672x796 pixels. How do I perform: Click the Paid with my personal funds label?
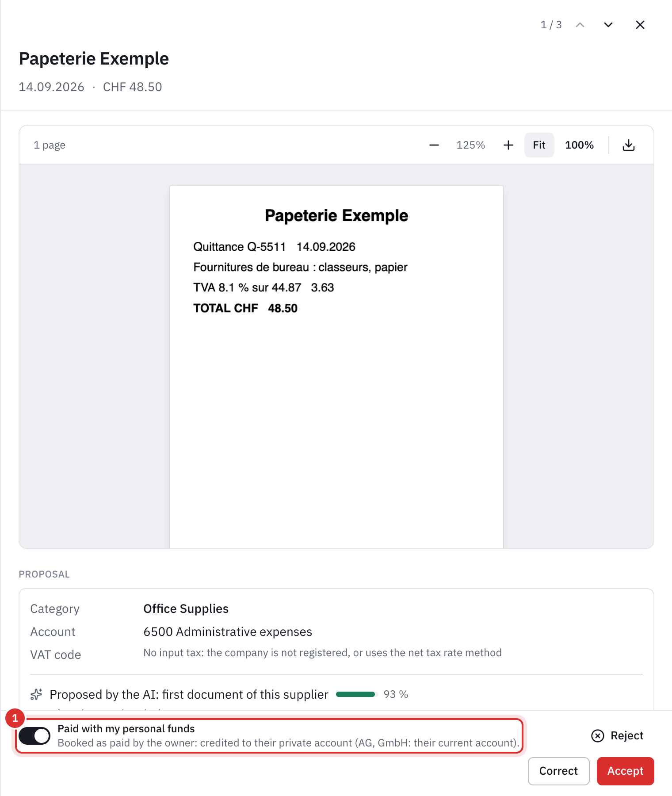[x=126, y=729]
